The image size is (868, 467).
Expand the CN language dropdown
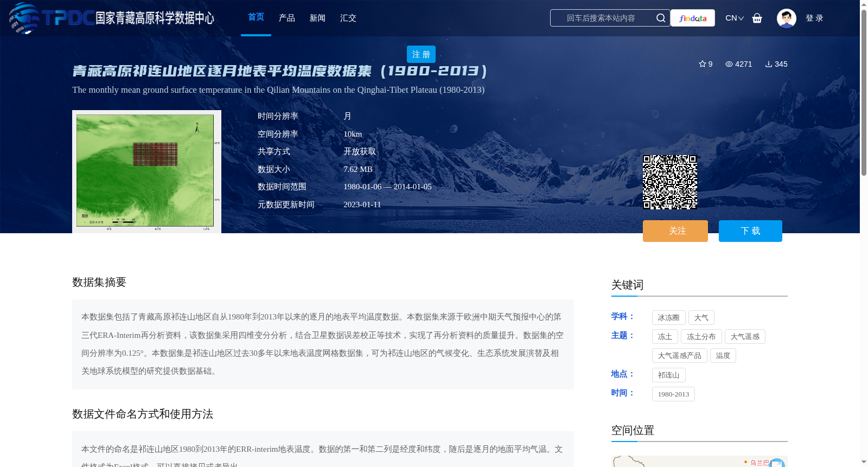(735, 18)
